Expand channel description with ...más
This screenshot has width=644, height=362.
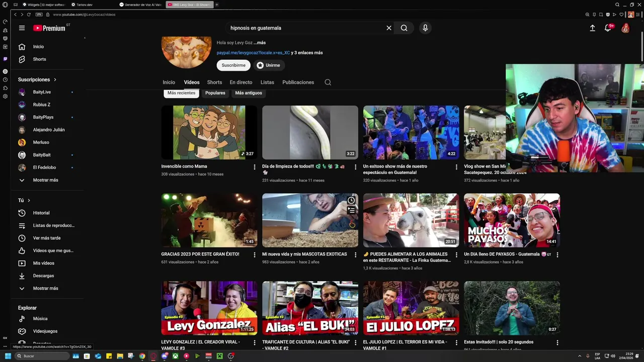coord(260,43)
